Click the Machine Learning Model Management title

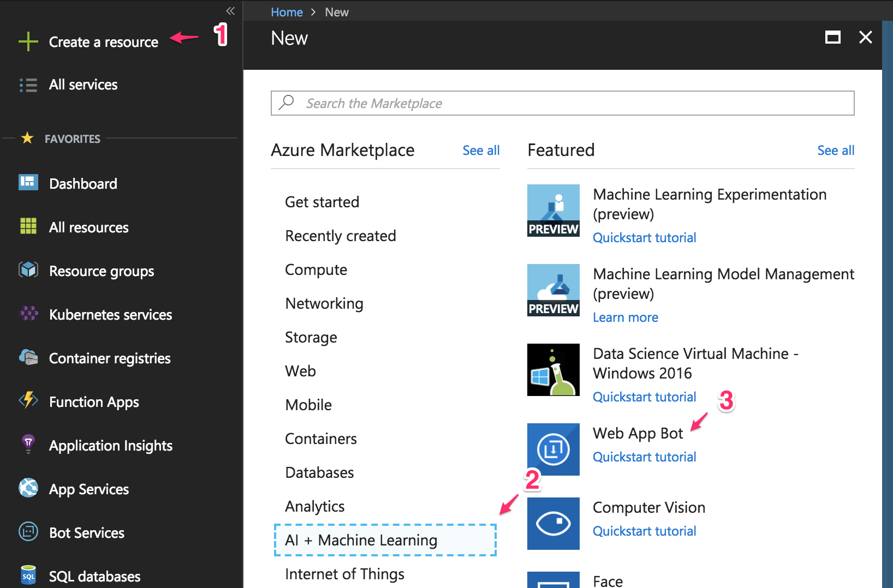tap(723, 284)
